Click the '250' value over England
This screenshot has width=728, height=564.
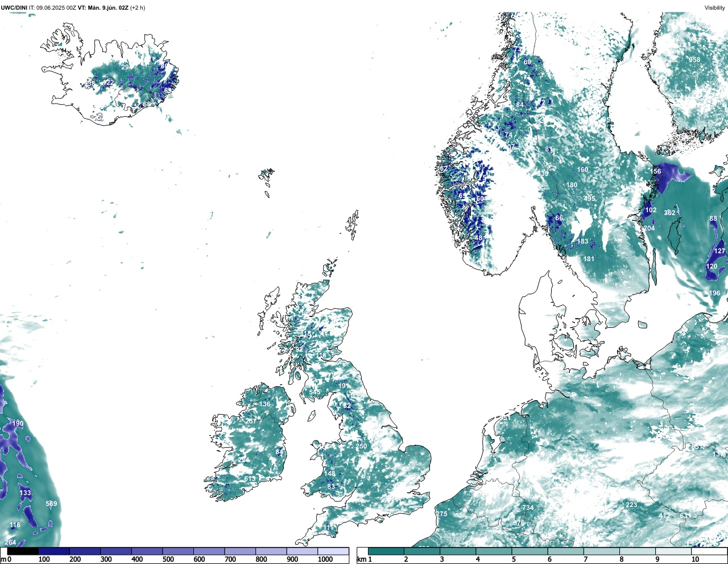(x=361, y=446)
